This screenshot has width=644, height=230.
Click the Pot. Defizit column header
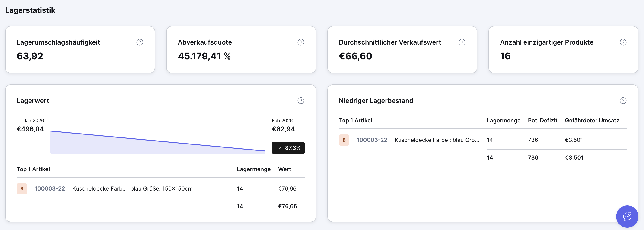(x=542, y=120)
